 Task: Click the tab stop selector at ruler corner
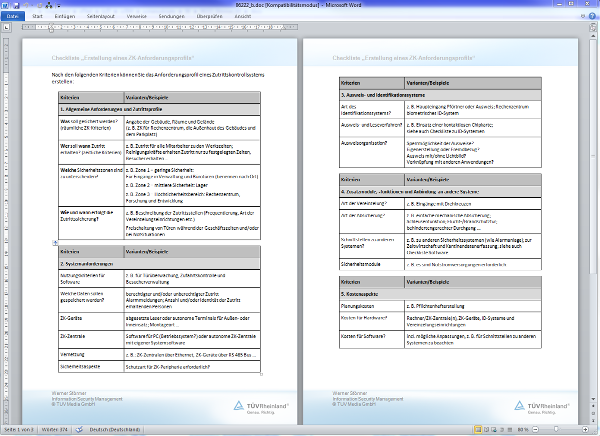(x=4, y=29)
